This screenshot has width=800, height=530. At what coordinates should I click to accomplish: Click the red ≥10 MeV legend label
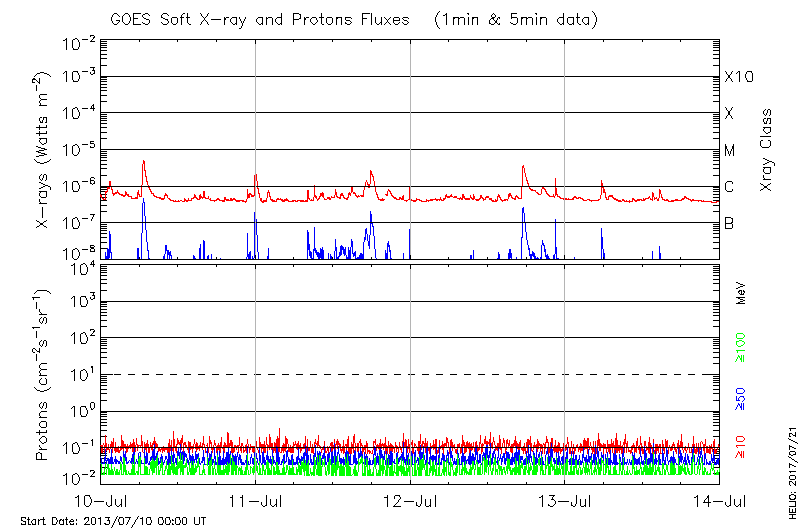741,447
